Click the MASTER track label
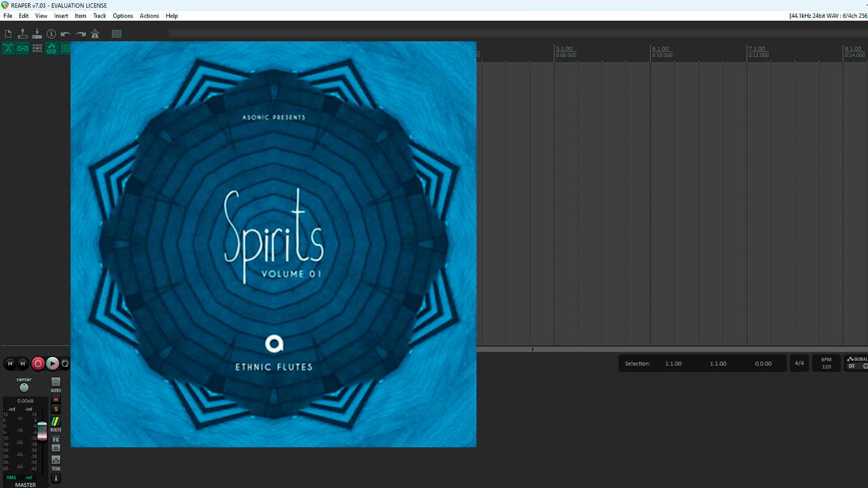The width and height of the screenshot is (868, 488). (x=25, y=485)
